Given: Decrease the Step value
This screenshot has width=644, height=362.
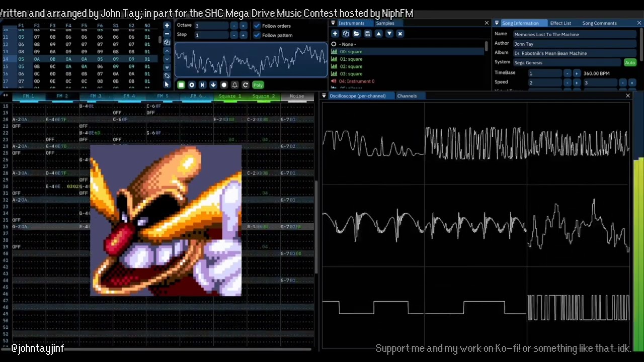Looking at the screenshot, I should [234, 35].
